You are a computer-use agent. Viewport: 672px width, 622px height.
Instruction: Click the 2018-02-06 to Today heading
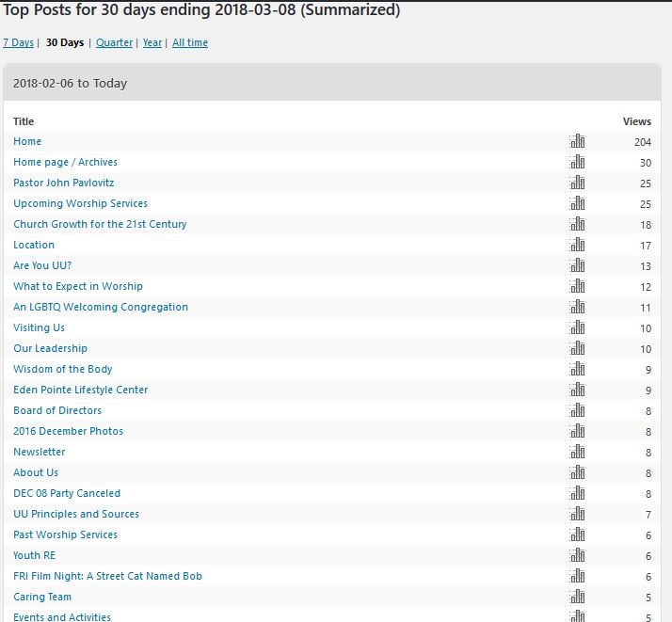coord(71,83)
